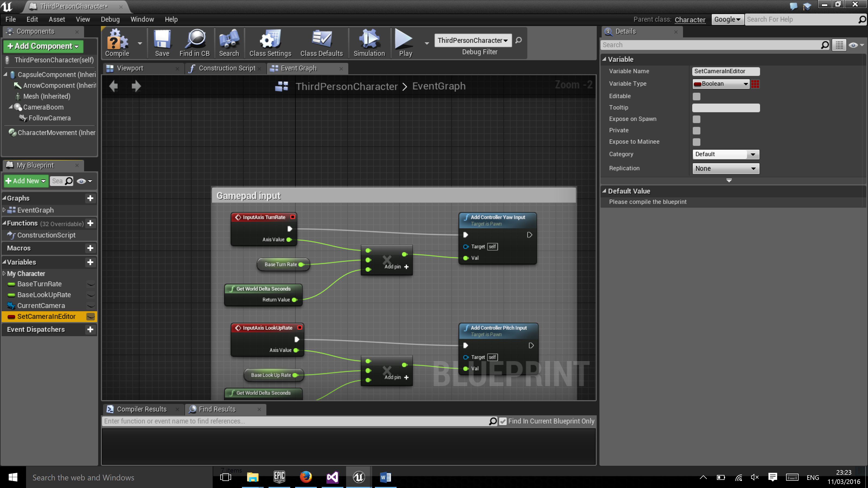The height and width of the screenshot is (488, 868).
Task: Add a new graph with plus icon
Action: click(x=90, y=198)
